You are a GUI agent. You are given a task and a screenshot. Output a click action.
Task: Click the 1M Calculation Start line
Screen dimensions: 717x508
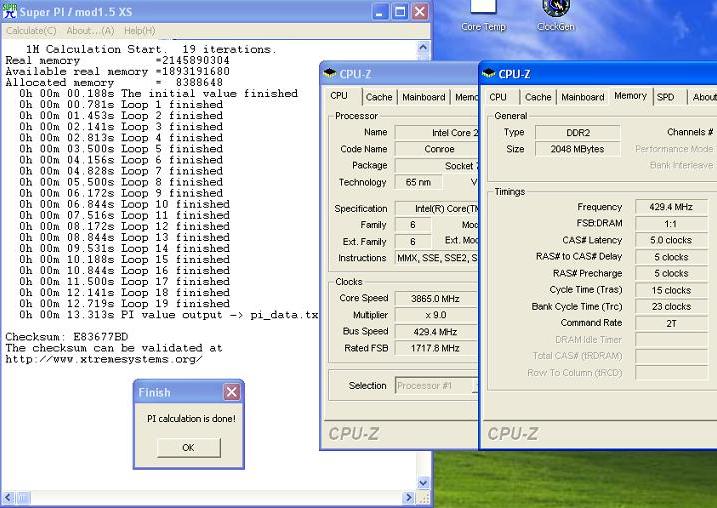pos(150,49)
